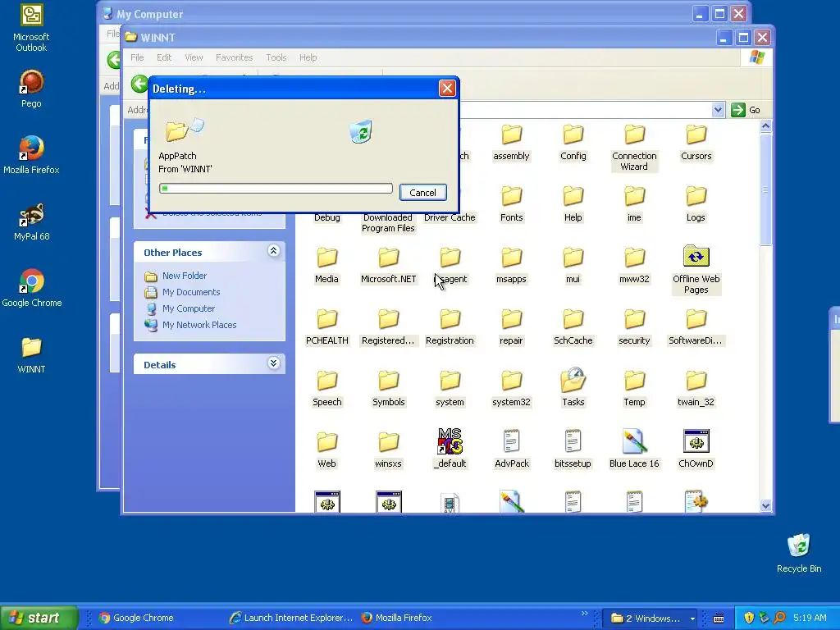Click the scrollbar up arrow
This screenshot has height=630, width=840.
pos(765,126)
